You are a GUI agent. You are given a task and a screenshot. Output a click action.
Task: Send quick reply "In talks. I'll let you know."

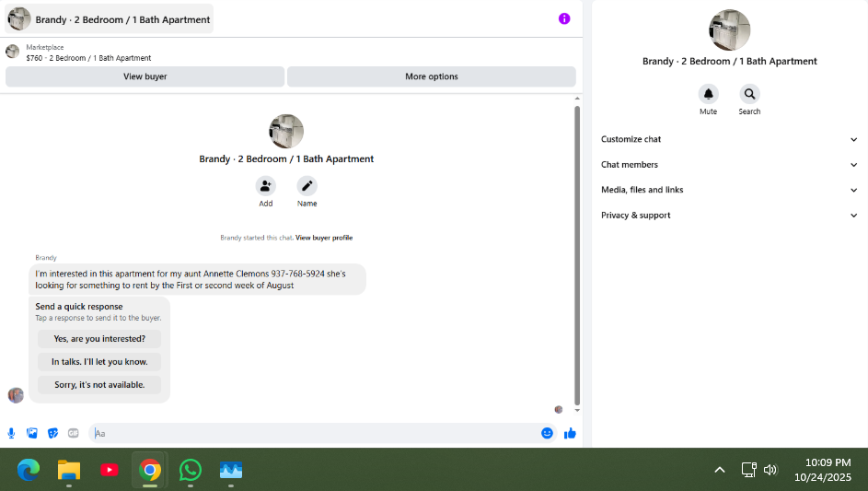[99, 362]
